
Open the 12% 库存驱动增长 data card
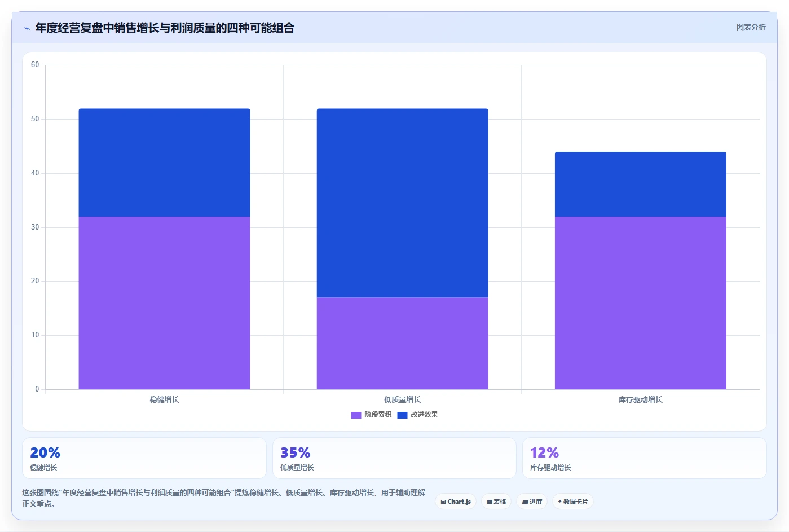644,458
